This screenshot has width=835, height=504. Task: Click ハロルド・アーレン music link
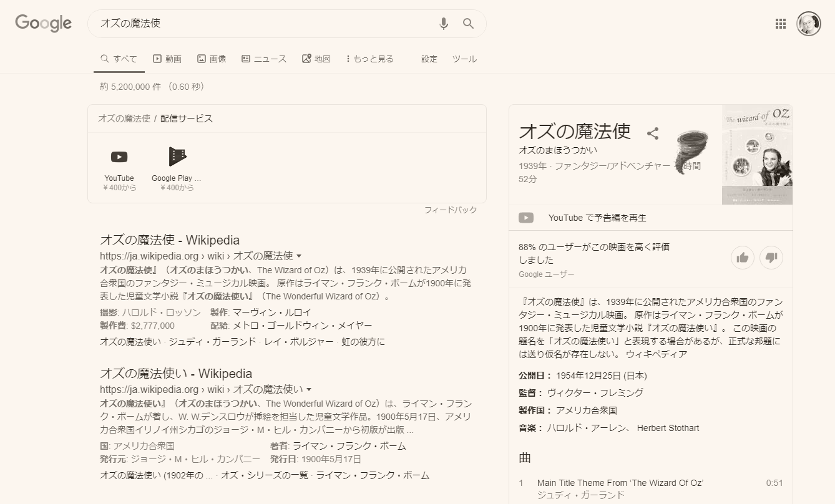pos(588,428)
